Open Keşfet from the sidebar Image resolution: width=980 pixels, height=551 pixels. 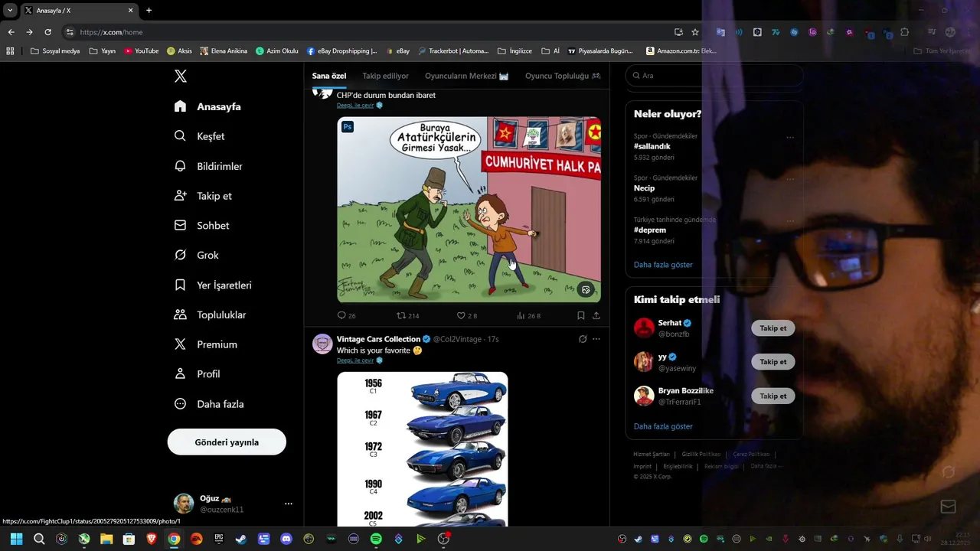(x=199, y=136)
